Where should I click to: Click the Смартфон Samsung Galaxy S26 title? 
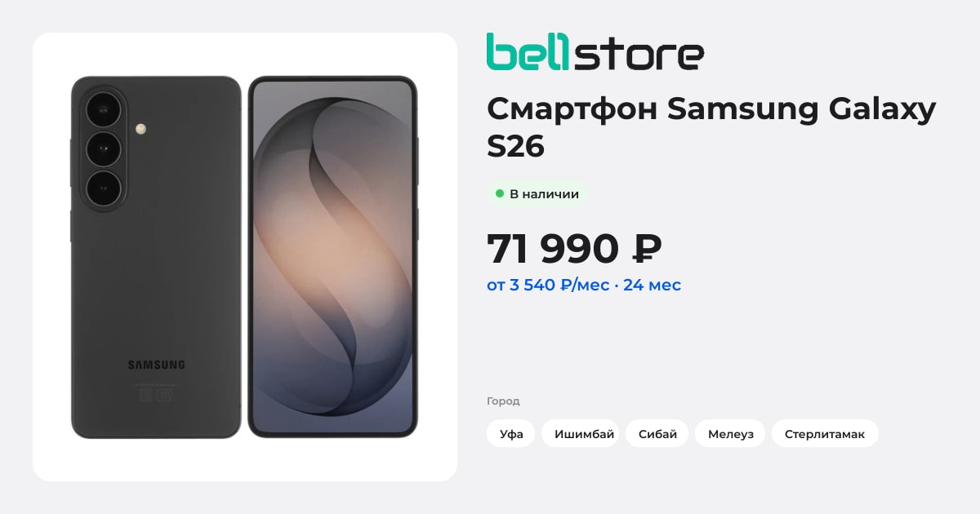(x=711, y=127)
